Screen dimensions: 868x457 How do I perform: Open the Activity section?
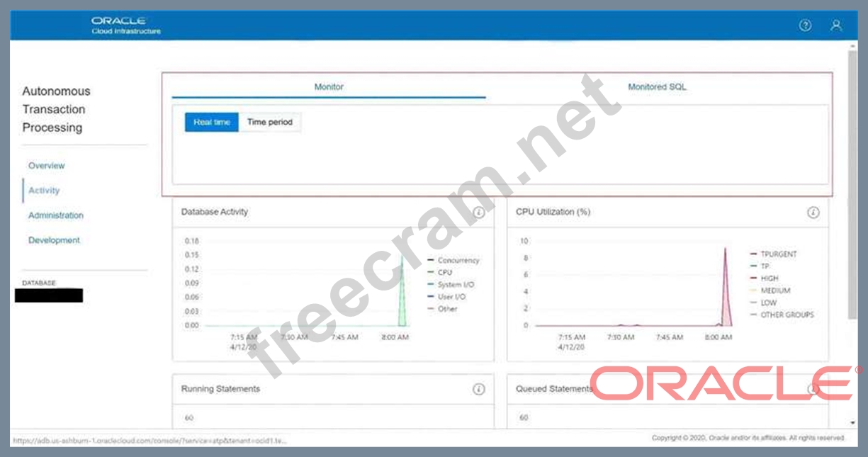(x=44, y=191)
